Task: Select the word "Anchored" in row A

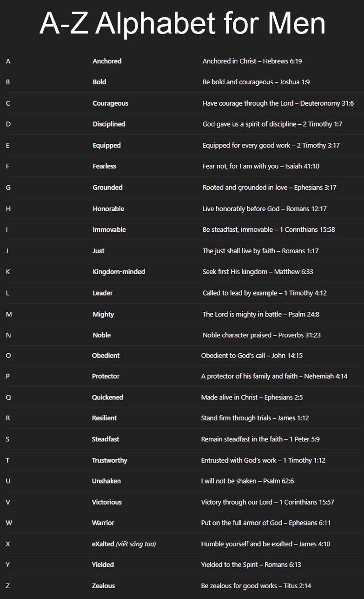Action: (107, 61)
